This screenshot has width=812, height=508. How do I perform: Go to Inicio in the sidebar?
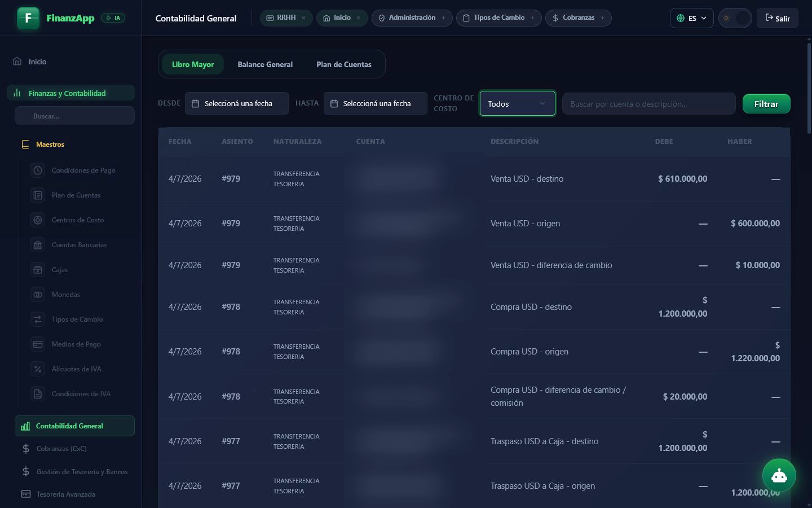click(x=38, y=62)
